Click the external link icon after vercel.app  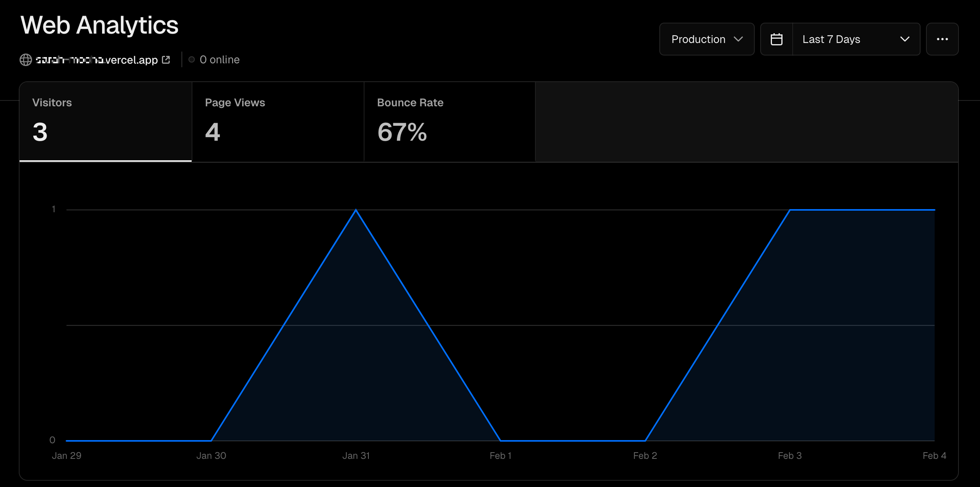(x=166, y=59)
